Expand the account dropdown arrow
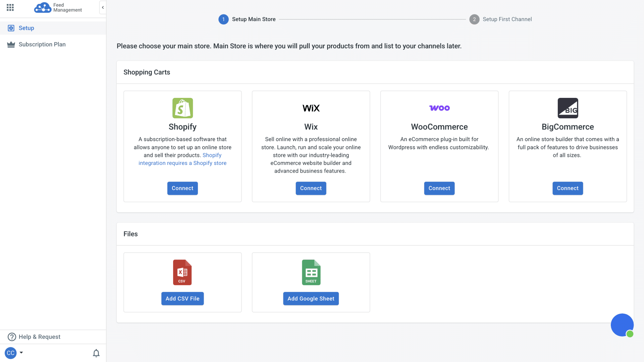The image size is (644, 362). [x=21, y=353]
